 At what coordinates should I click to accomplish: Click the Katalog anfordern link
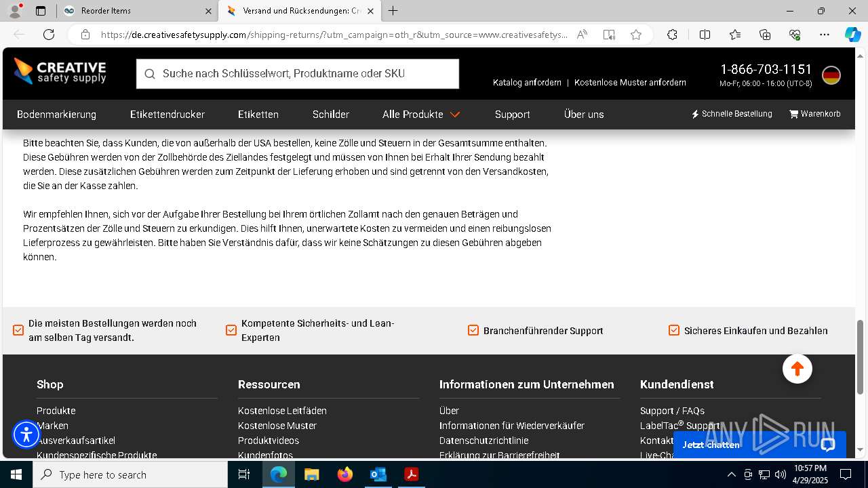[527, 83]
